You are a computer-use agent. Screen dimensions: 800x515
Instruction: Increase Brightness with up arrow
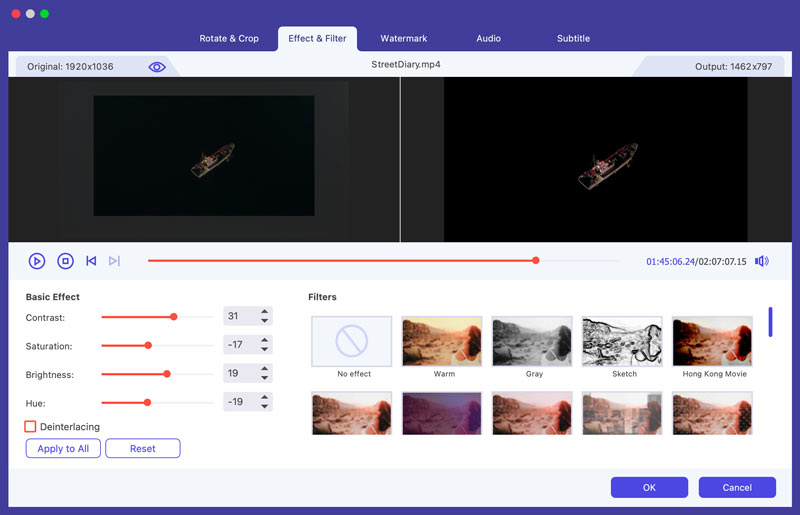pos(264,369)
